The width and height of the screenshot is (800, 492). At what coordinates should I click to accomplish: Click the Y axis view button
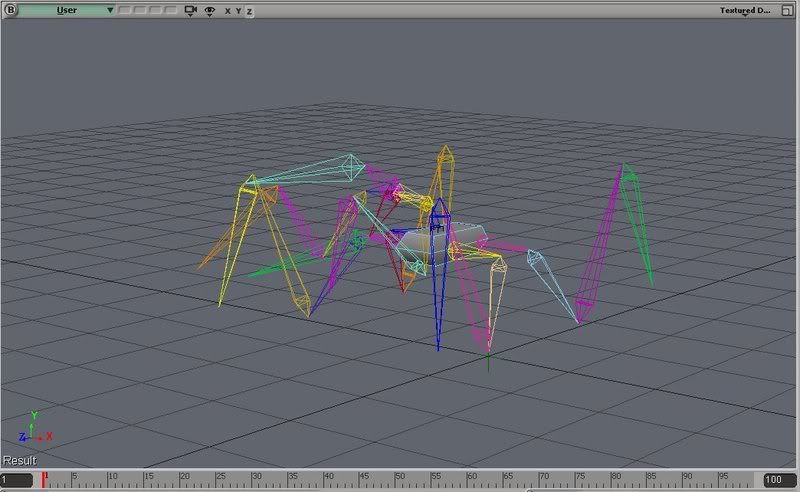pyautogui.click(x=238, y=11)
